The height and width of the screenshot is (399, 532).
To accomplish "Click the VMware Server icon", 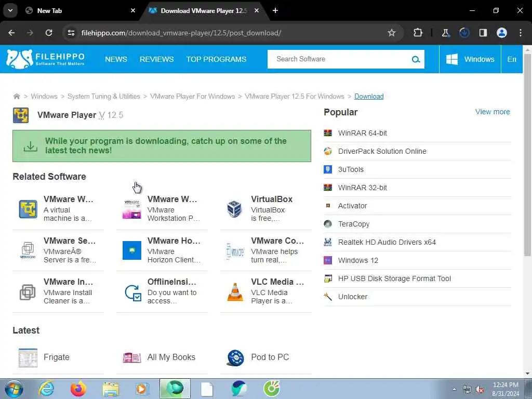I will 28,250.
